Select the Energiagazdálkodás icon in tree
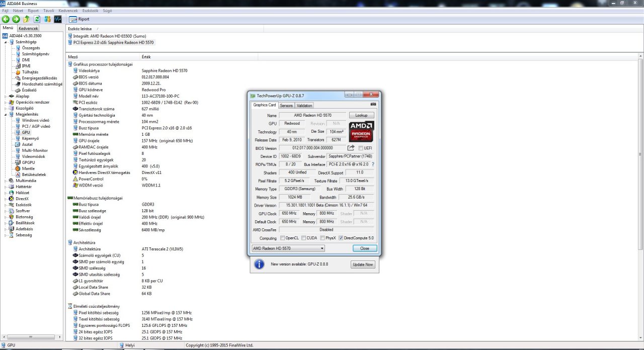The height and width of the screenshot is (350, 644). [x=18, y=78]
